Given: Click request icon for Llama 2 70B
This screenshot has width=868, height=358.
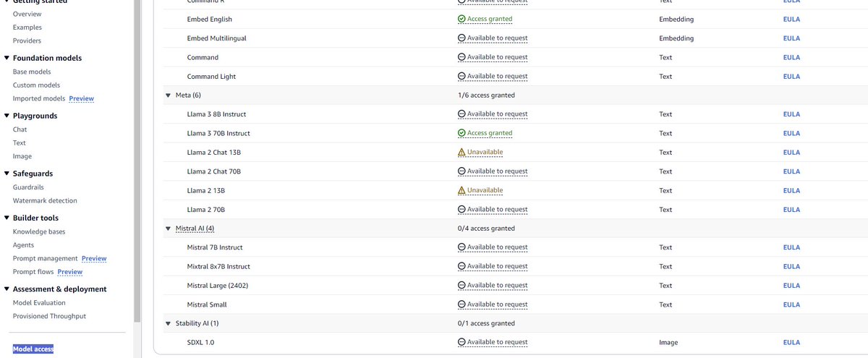Looking at the screenshot, I should (x=461, y=210).
